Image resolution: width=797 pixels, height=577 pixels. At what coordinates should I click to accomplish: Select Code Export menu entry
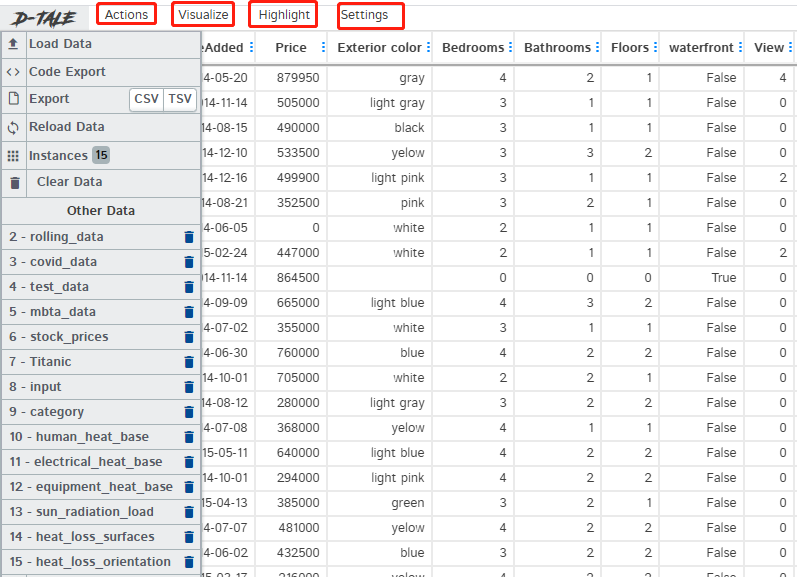point(101,72)
